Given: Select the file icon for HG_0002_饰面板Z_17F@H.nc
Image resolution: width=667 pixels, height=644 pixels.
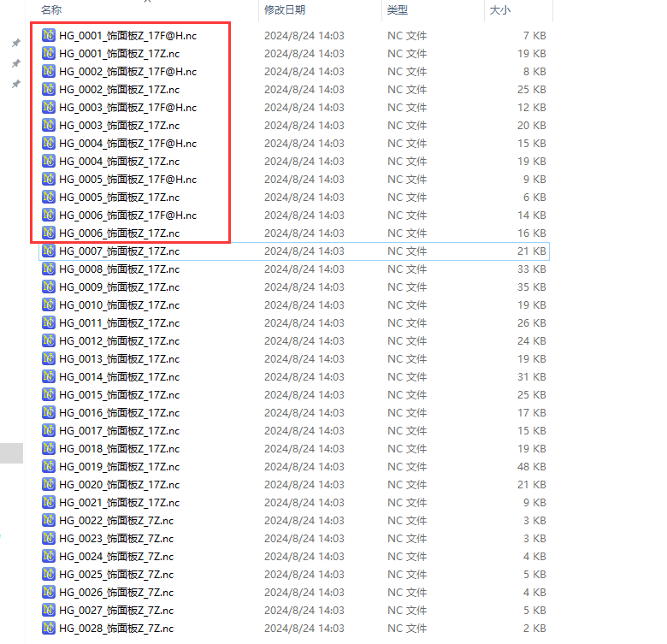Looking at the screenshot, I should (x=49, y=71).
